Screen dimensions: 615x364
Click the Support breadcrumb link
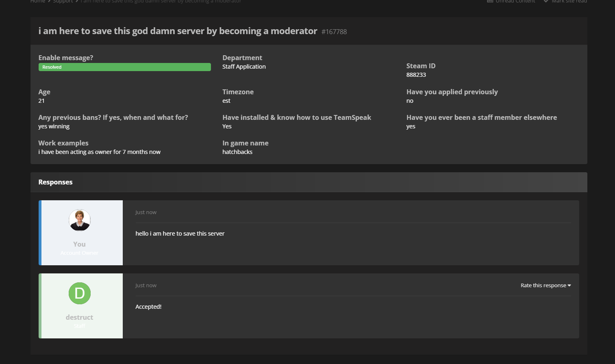point(63,2)
